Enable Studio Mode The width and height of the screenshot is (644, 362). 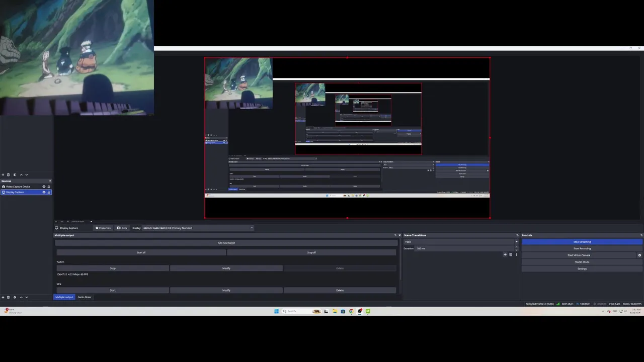click(x=582, y=262)
